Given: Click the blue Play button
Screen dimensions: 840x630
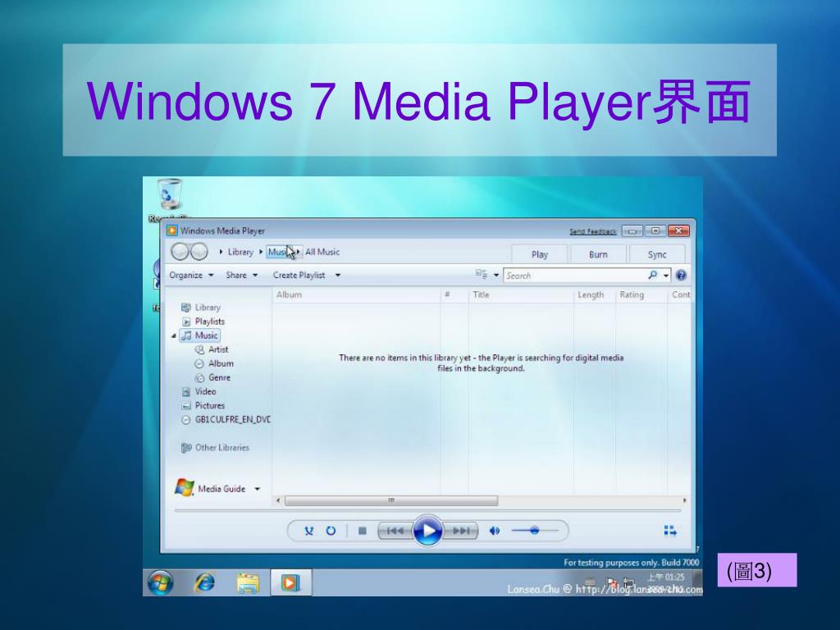Looking at the screenshot, I should pyautogui.click(x=427, y=531).
